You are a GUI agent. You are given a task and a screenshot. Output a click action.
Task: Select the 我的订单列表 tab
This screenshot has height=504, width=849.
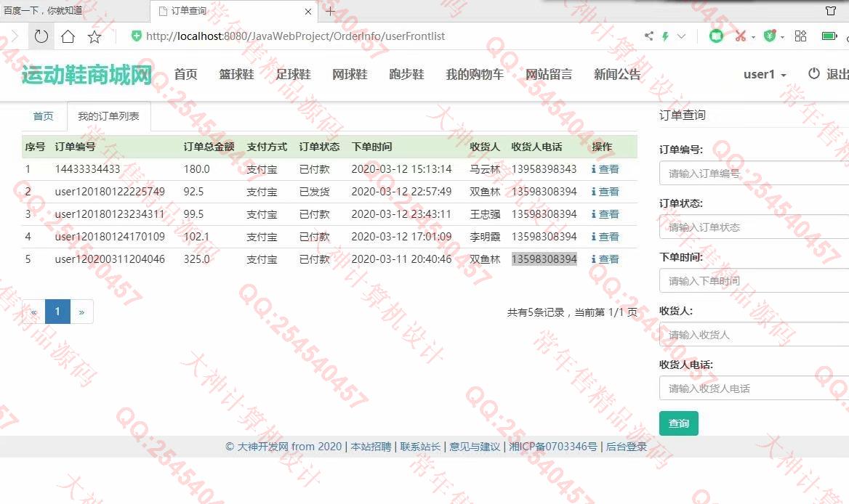[108, 116]
